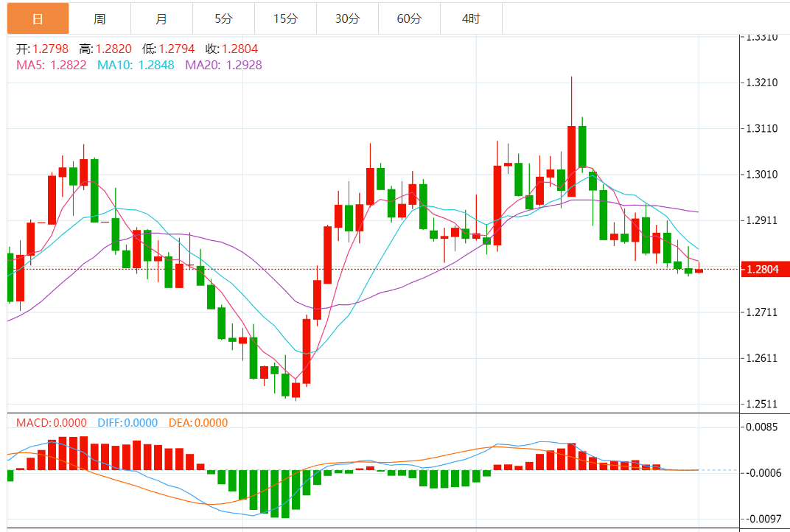Click the 1.2911 price axis label
This screenshot has height=532, width=790.
(762, 220)
